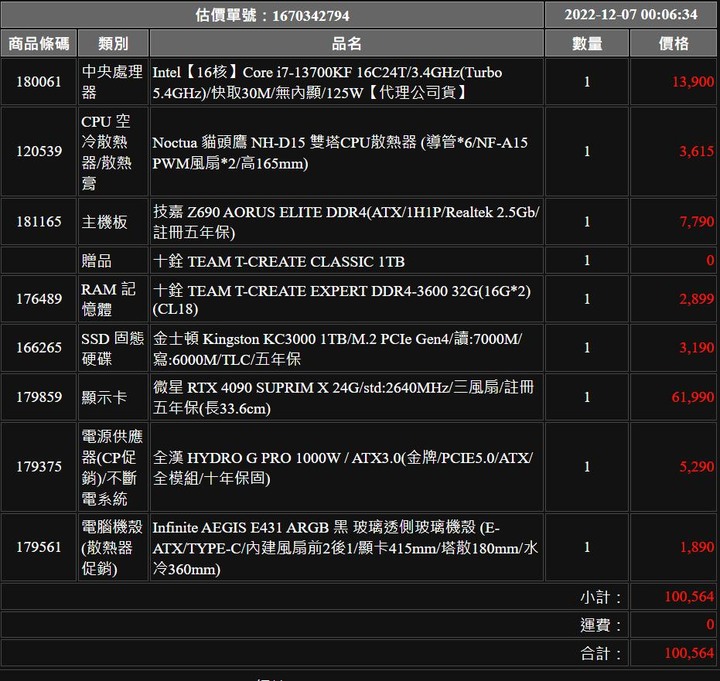Click the SSD 固態硬碟 category cell

pyautogui.click(x=112, y=349)
